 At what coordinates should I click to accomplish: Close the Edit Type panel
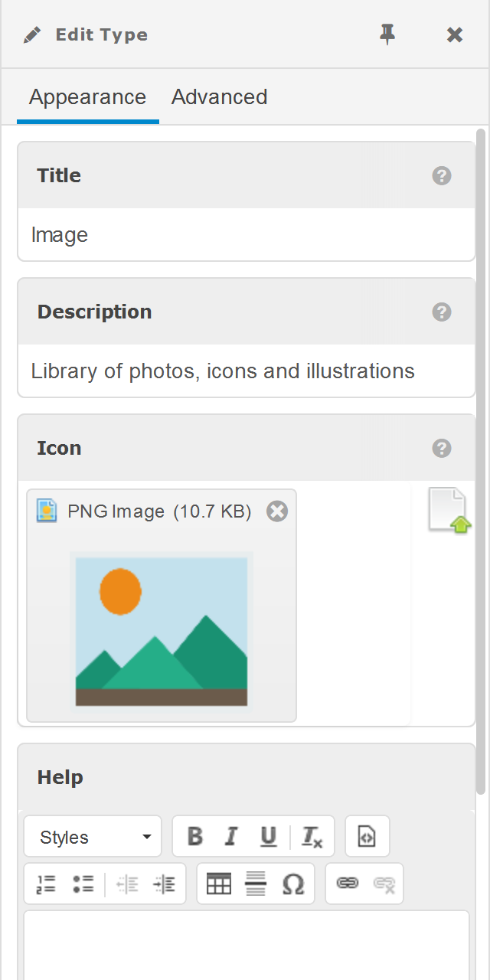(455, 34)
